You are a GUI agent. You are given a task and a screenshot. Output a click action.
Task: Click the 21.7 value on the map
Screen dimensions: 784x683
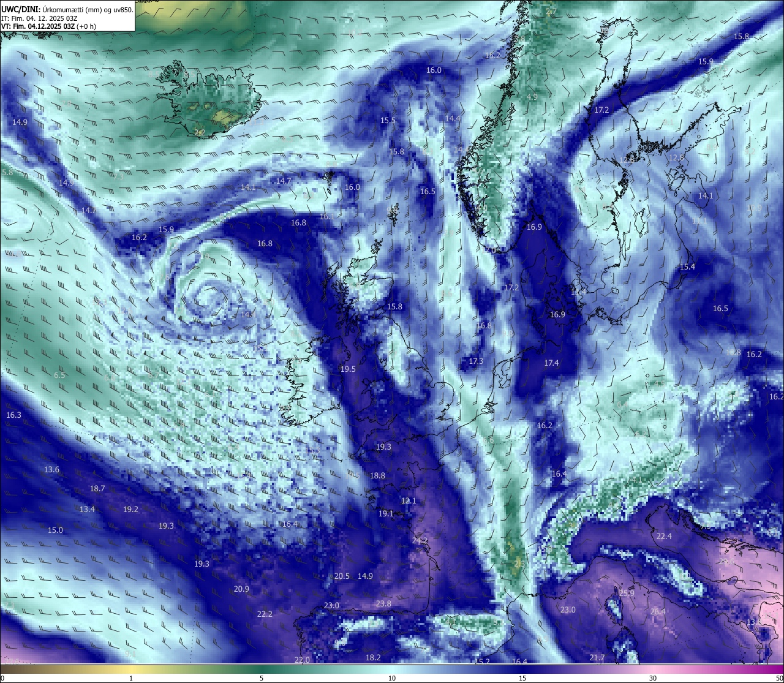pyautogui.click(x=597, y=658)
